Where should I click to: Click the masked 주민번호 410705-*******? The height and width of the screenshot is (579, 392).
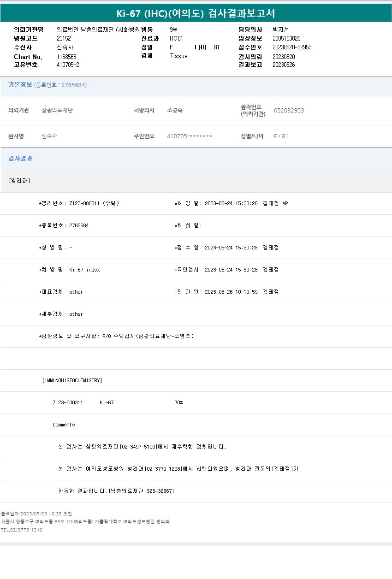[190, 136]
